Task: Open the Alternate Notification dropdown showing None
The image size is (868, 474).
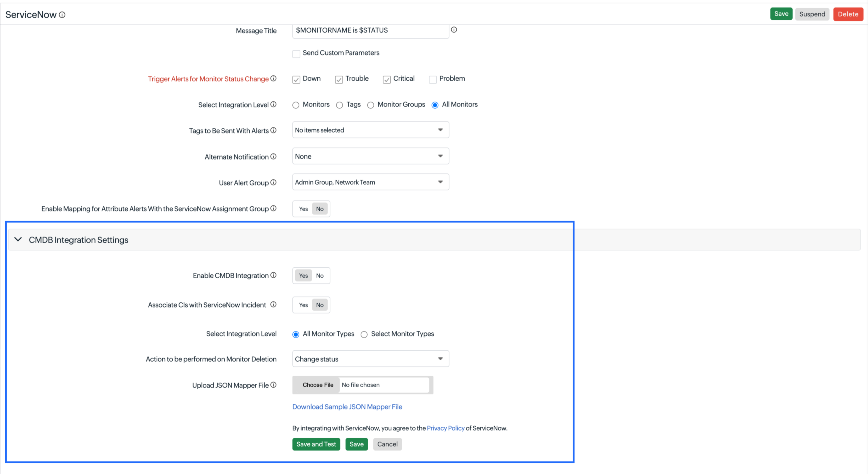Action: point(371,156)
